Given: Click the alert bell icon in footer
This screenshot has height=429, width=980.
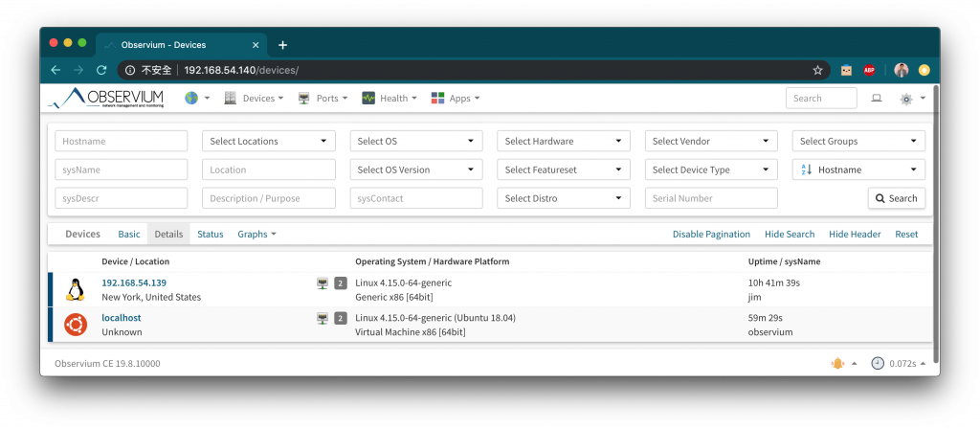Looking at the screenshot, I should coord(837,363).
